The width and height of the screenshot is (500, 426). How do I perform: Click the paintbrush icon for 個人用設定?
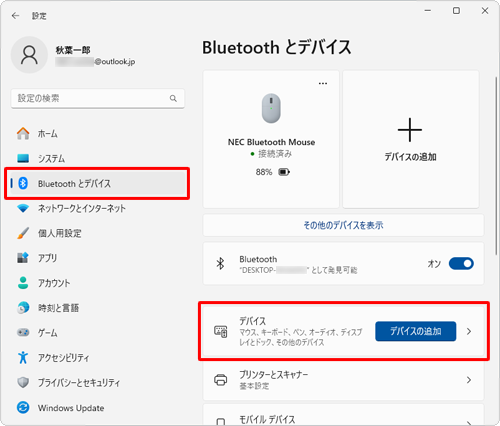tap(23, 233)
